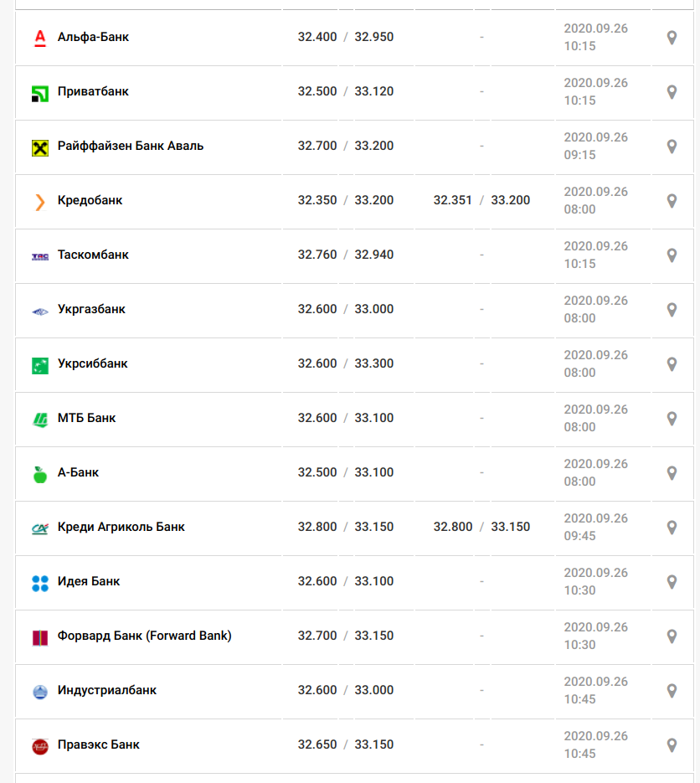Open the Приватбанк bank link
This screenshot has height=783, width=700.
[93, 91]
